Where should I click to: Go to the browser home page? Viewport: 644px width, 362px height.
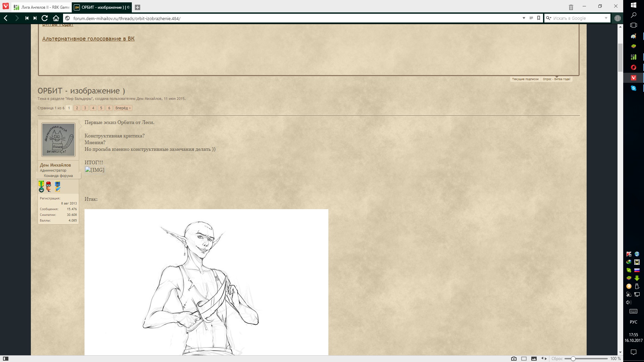click(56, 18)
